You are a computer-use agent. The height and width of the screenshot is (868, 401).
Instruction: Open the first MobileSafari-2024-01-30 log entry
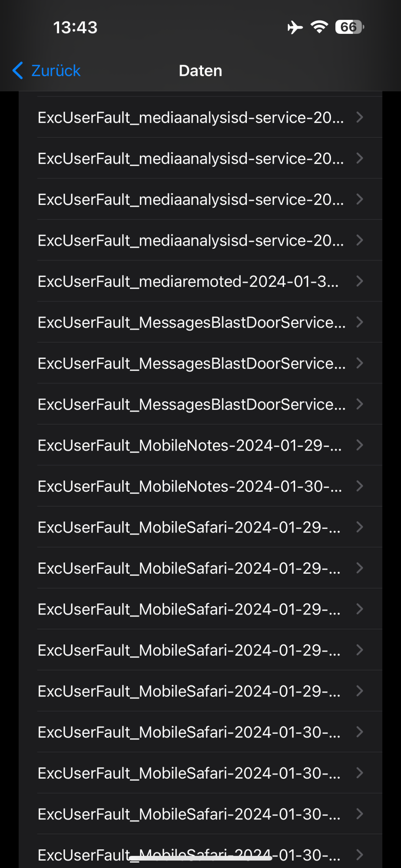200,732
